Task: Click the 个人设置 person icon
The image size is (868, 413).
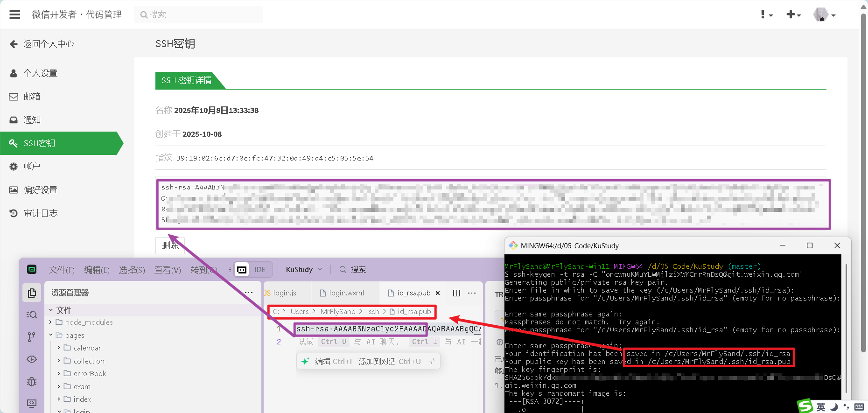Action: (x=14, y=73)
